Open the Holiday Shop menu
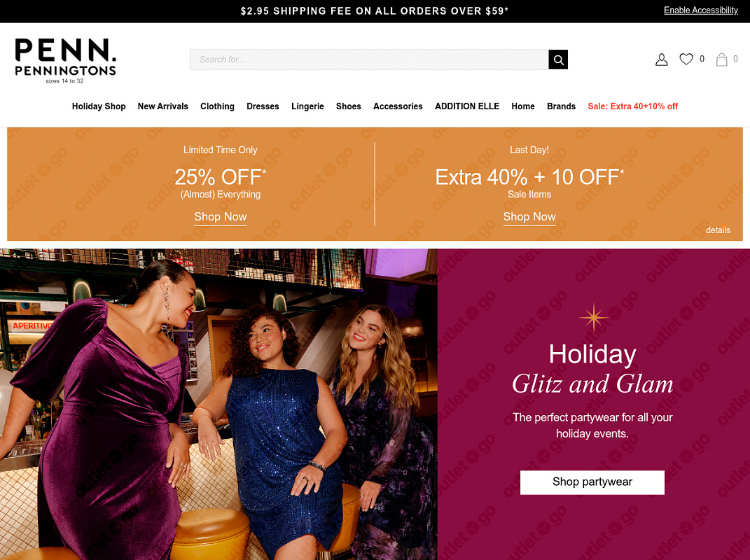 click(99, 106)
